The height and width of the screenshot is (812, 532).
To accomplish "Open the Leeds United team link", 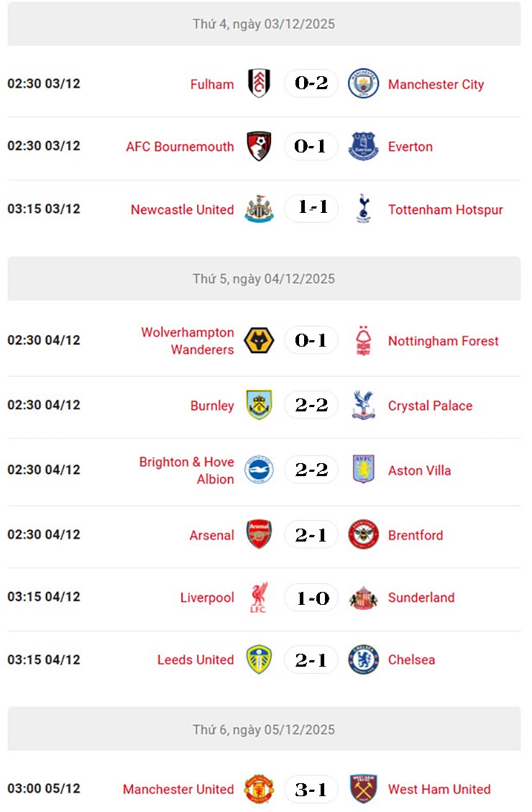I will (x=196, y=660).
